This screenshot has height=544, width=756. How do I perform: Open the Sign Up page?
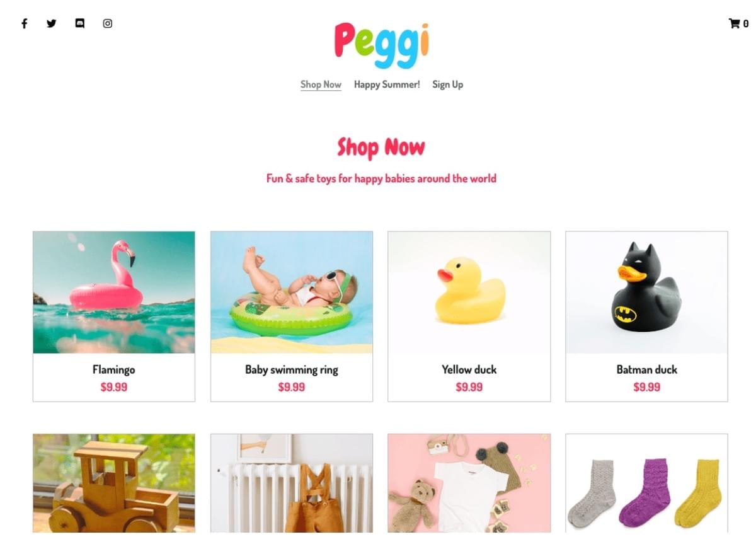pos(448,84)
